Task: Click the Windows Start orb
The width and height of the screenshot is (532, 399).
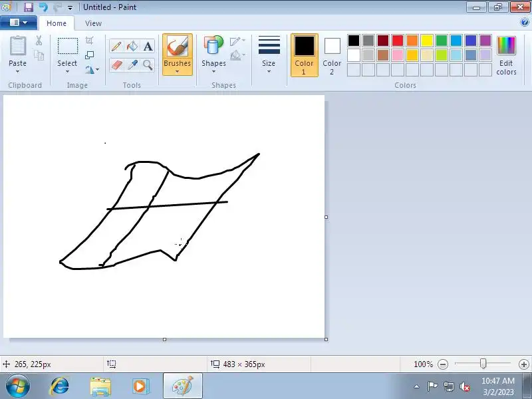Action: pos(18,386)
